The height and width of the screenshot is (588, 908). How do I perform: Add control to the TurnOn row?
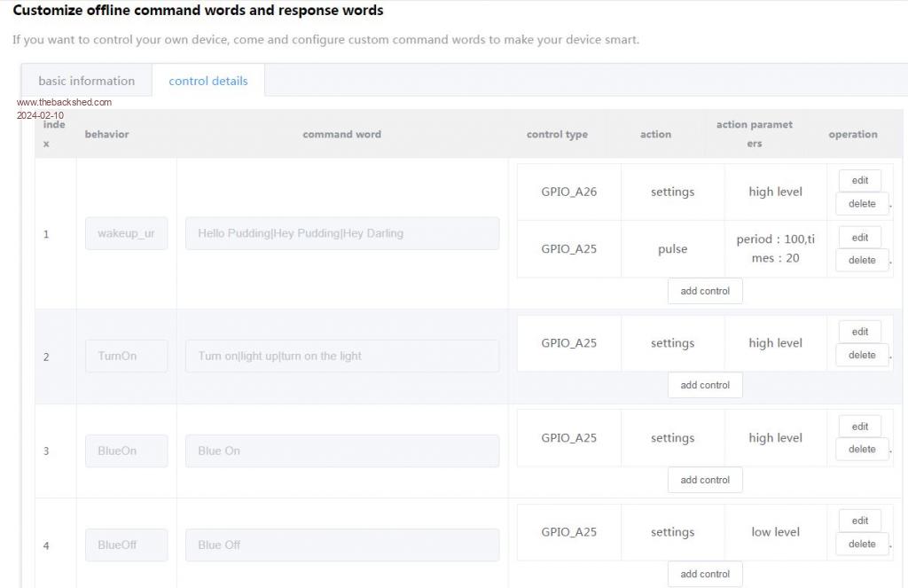click(705, 385)
